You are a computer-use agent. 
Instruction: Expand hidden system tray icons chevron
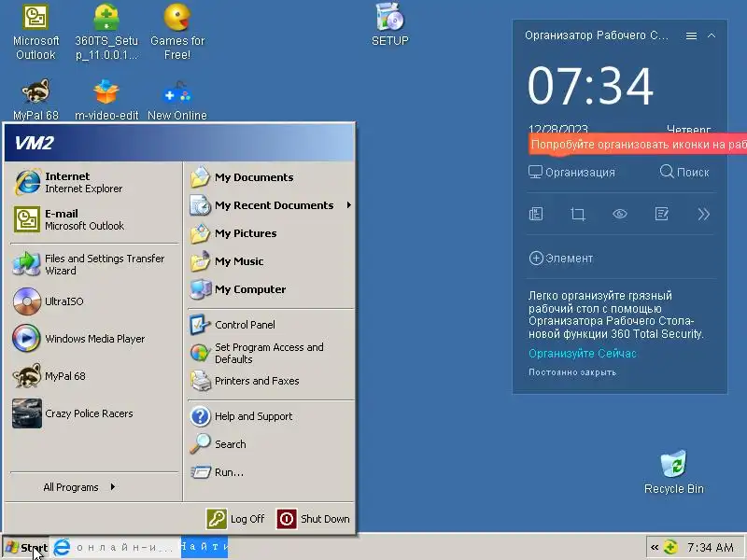point(655,548)
